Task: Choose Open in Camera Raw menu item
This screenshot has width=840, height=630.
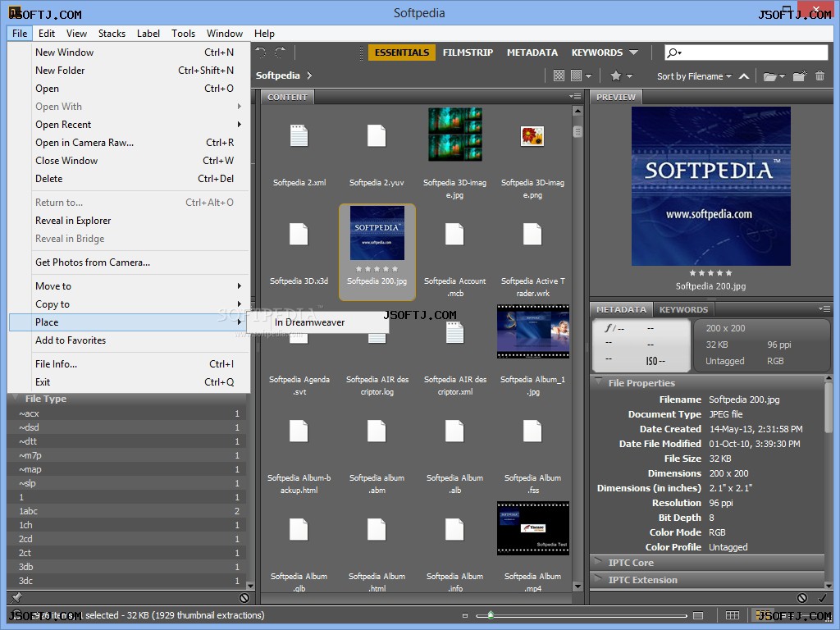Action: (x=130, y=143)
